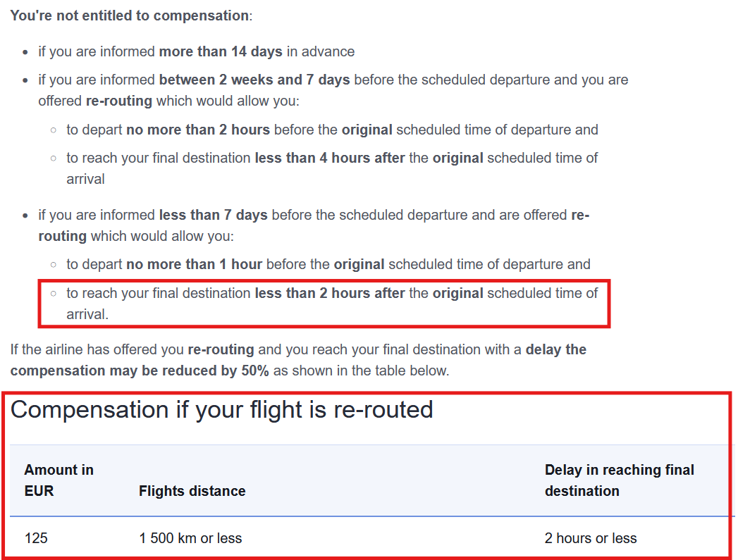This screenshot has width=738, height=560.
Task: Click the '1 500 km or less' cell
Action: 190,538
